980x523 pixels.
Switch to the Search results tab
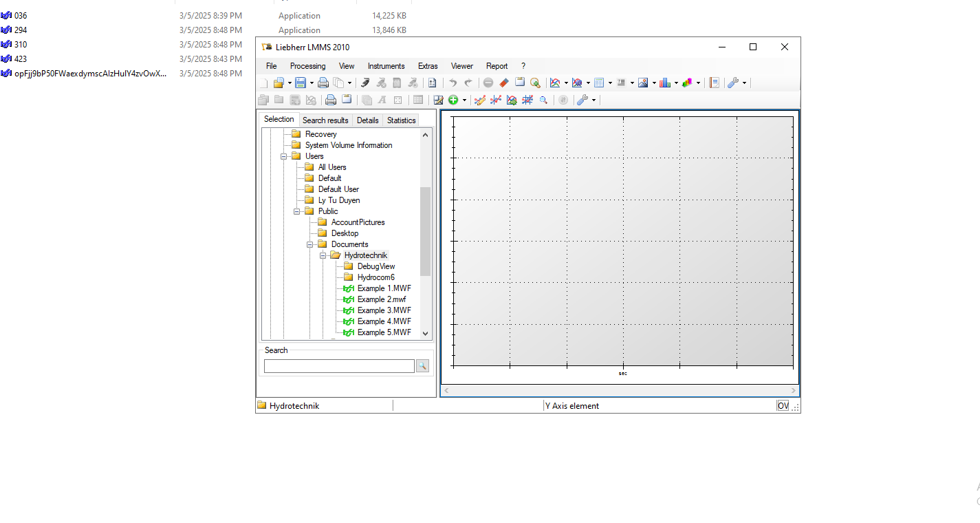point(325,120)
